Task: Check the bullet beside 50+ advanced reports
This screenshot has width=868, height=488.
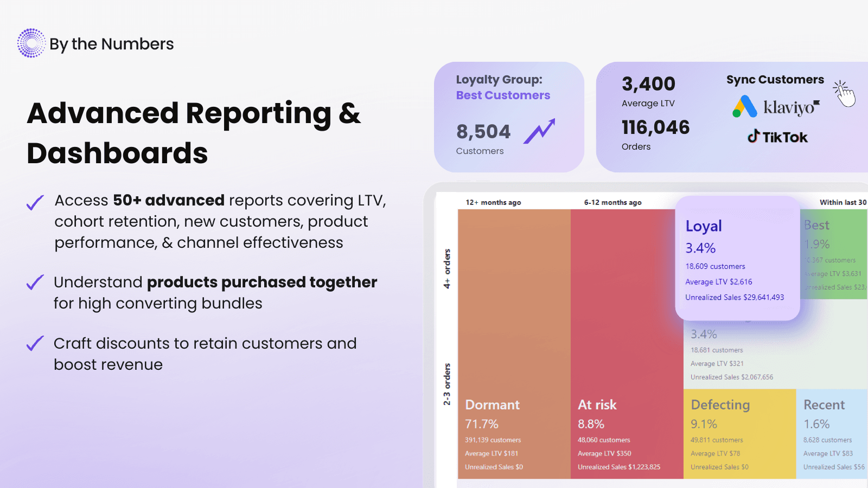Action: point(34,201)
